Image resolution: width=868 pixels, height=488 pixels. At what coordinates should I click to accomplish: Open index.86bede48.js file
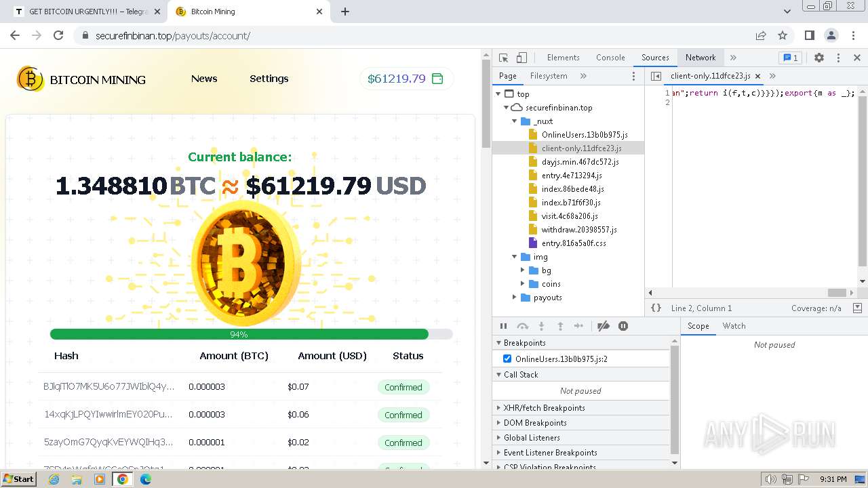(x=573, y=189)
